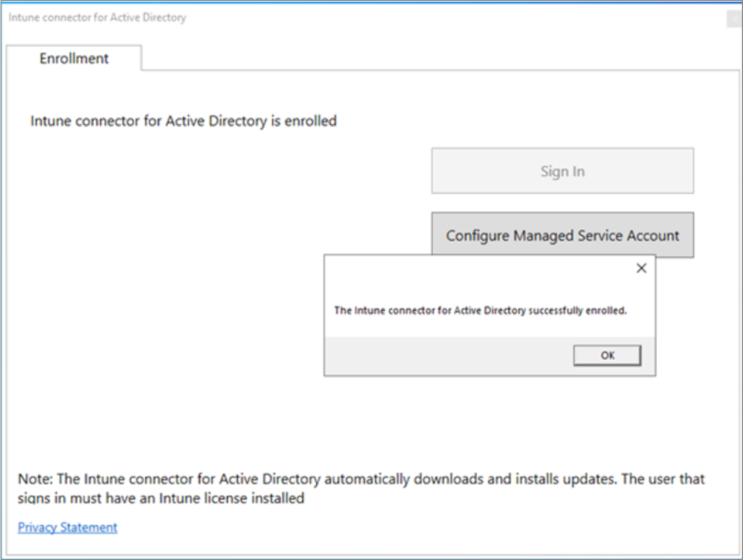Click the gray footer area beside OK
743x560 pixels.
[448, 355]
